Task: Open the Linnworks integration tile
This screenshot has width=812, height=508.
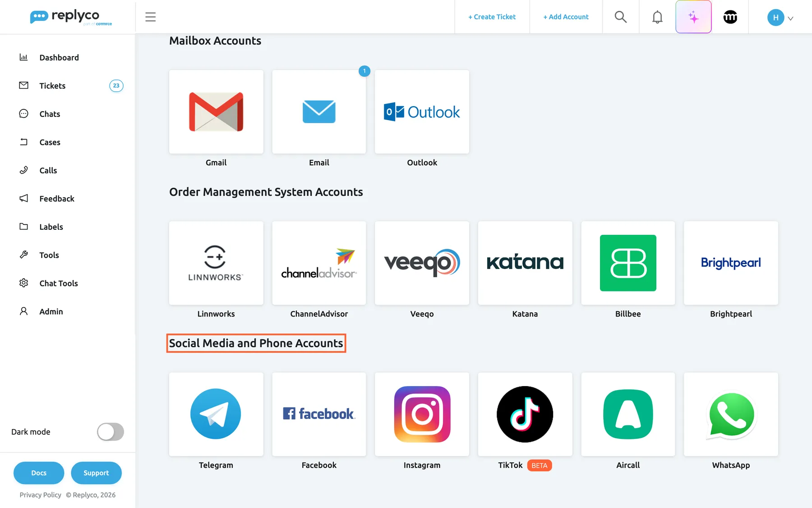Action: pyautogui.click(x=216, y=263)
